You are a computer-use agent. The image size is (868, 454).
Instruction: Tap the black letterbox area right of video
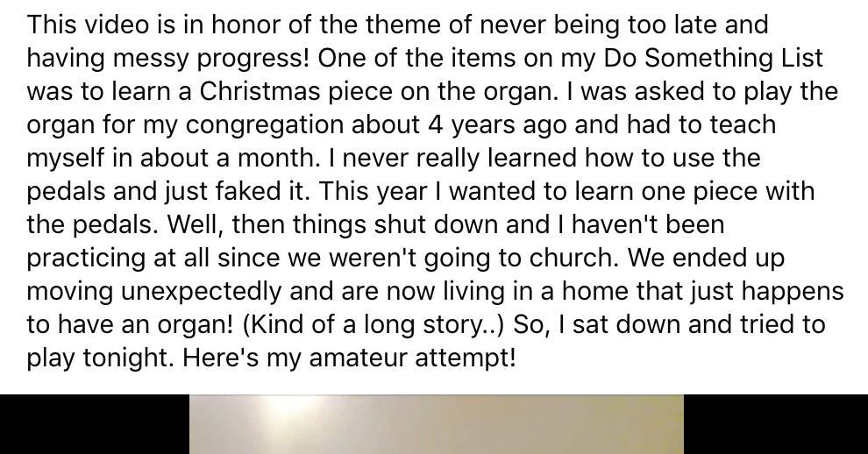click(x=776, y=424)
